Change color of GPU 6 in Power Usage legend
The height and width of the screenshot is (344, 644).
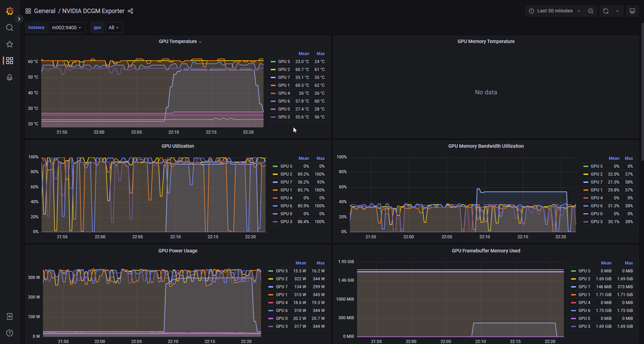(270, 311)
